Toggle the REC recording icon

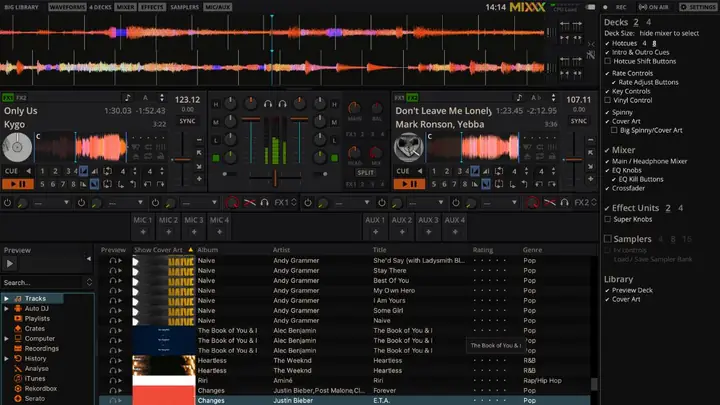pyautogui.click(x=605, y=7)
